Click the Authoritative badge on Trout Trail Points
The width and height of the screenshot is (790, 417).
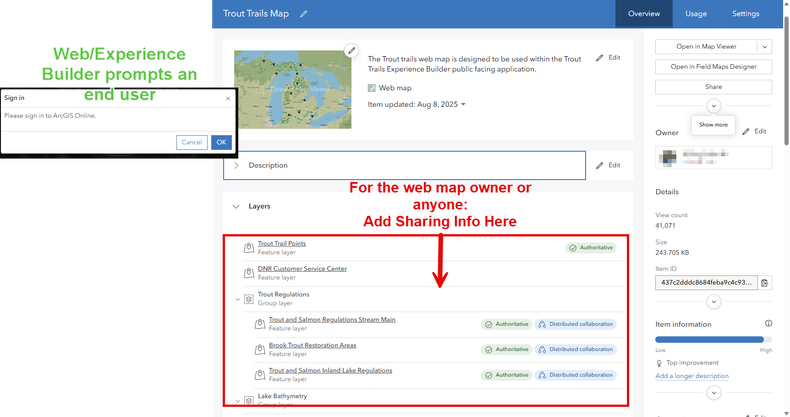(x=590, y=248)
